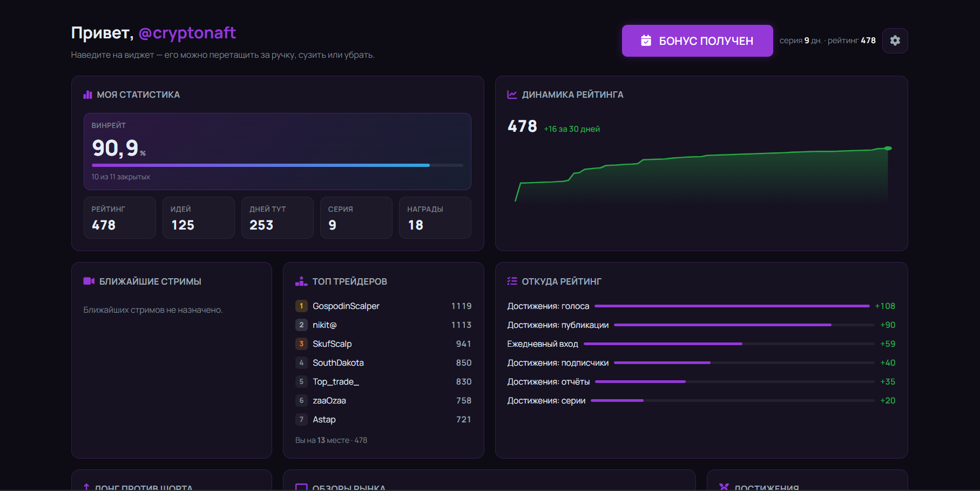Click the "Ближайших стримов не назначено." message
Screen dimensions: 980x491
point(153,310)
